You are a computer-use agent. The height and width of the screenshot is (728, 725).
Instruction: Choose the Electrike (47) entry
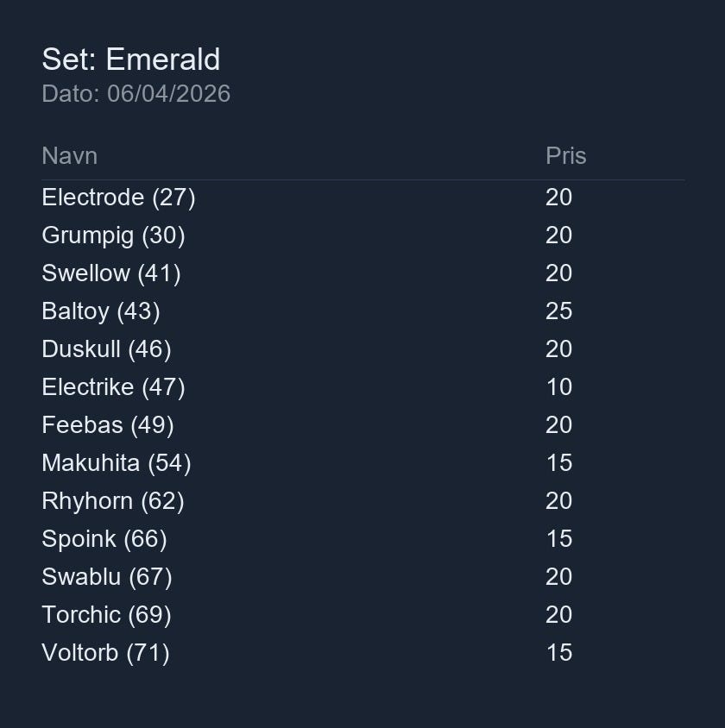113,387
